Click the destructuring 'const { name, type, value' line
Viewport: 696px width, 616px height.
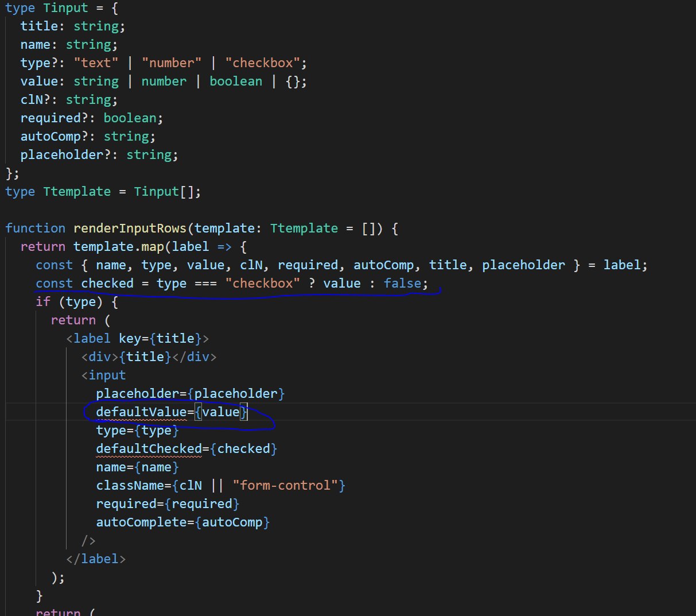pos(341,265)
